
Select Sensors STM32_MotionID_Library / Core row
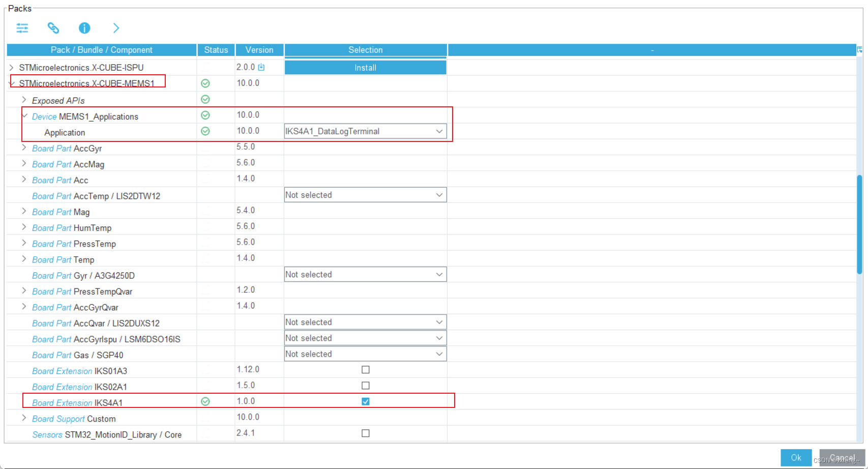(107, 434)
